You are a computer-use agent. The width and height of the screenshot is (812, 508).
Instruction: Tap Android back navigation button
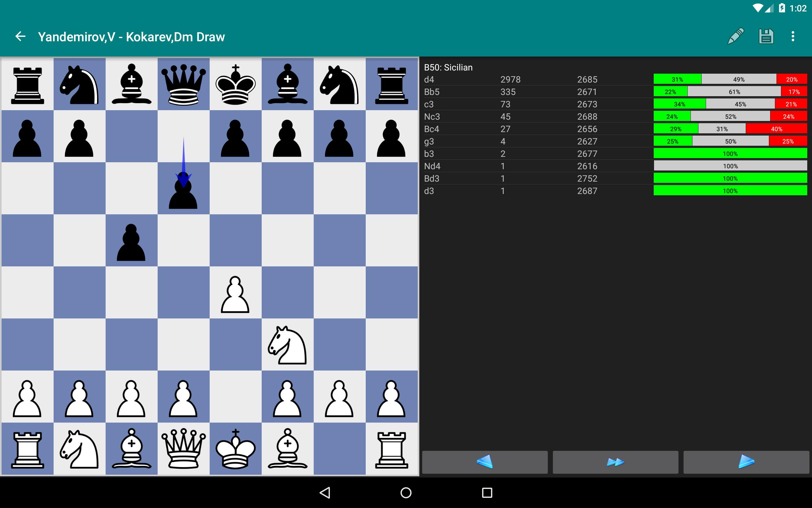point(325,492)
